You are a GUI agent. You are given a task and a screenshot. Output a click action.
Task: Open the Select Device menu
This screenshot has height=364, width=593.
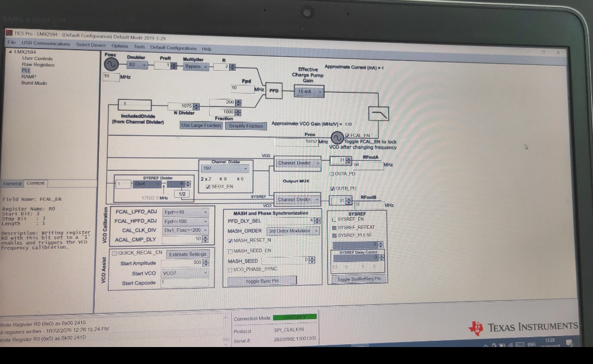91,45
